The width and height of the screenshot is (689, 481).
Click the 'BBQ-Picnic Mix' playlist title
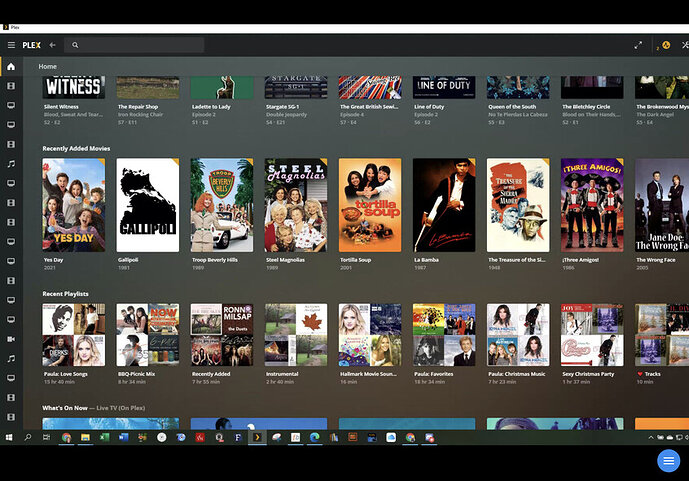click(136, 374)
